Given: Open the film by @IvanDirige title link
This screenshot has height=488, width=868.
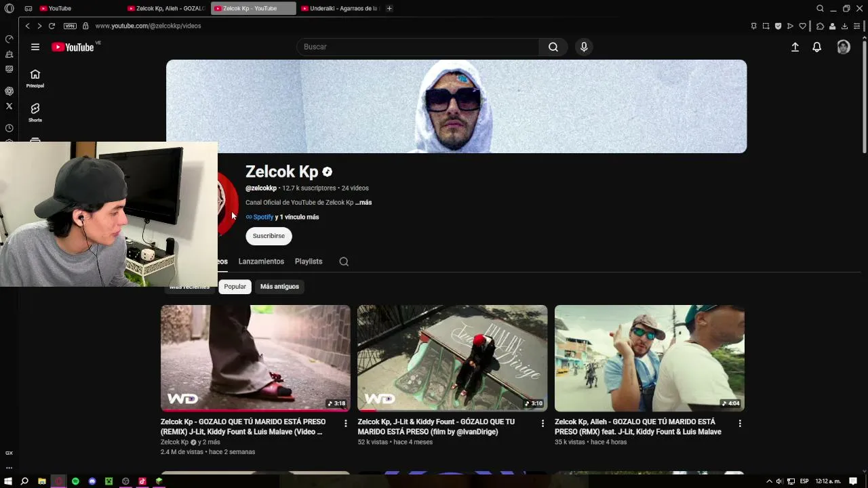Looking at the screenshot, I should tap(436, 426).
